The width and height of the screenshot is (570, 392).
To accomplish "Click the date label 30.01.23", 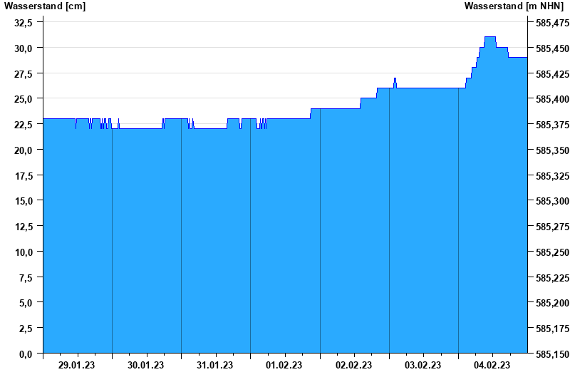I will (x=146, y=365).
